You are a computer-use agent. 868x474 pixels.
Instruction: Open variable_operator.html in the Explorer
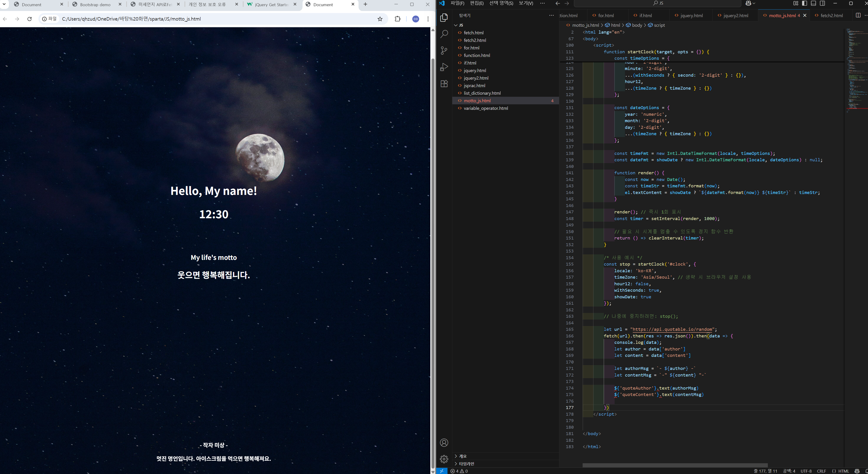tap(505, 108)
